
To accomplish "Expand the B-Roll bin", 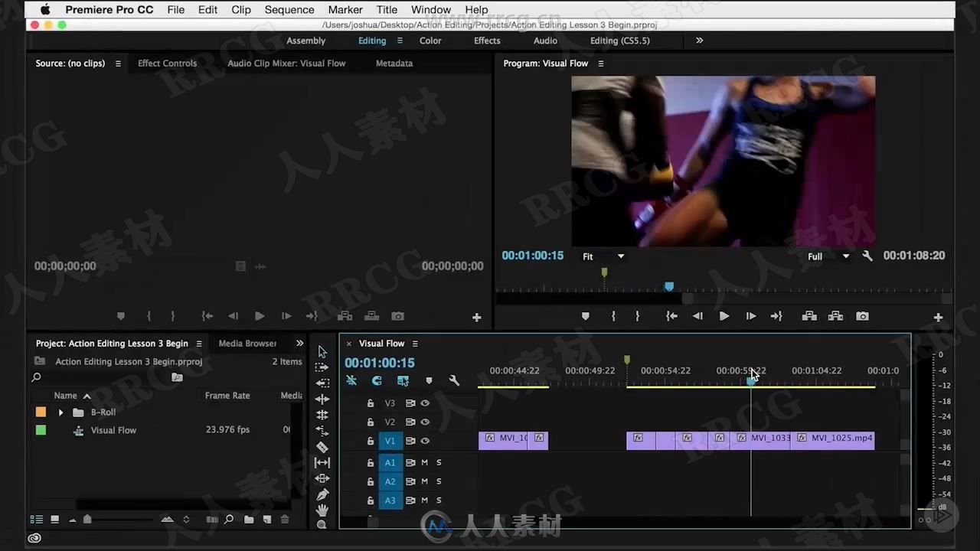I will coord(60,412).
